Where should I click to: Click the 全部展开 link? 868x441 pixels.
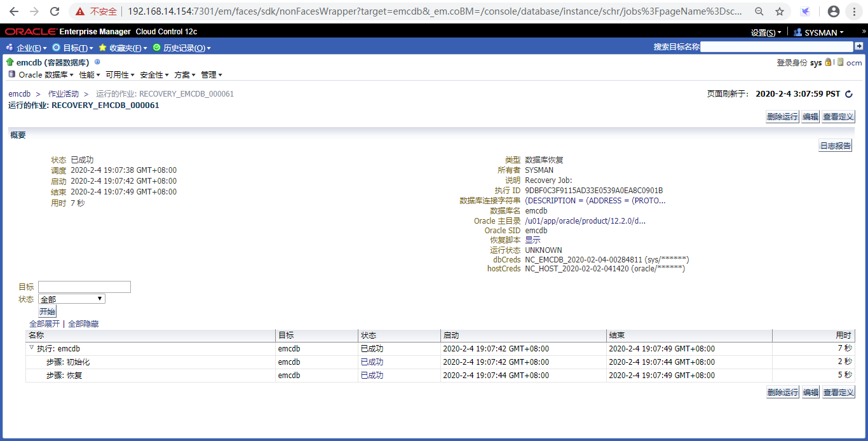(x=44, y=324)
